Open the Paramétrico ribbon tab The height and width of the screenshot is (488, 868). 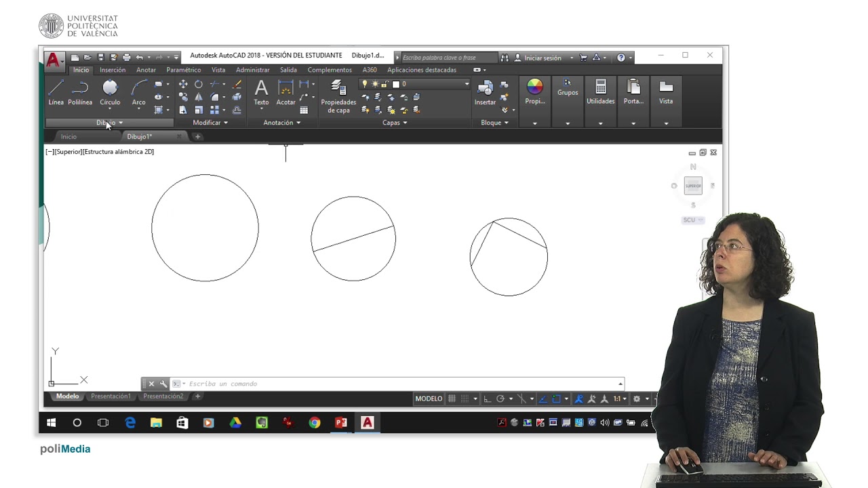(184, 70)
